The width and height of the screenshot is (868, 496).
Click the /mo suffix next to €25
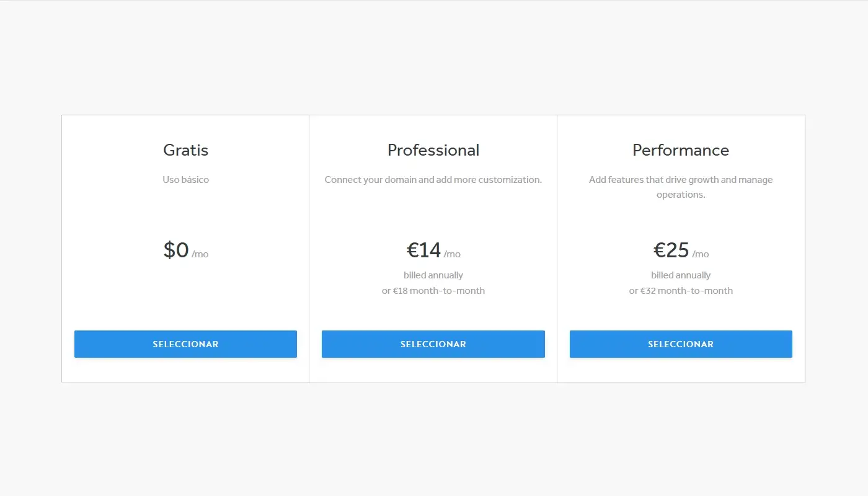pyautogui.click(x=700, y=254)
